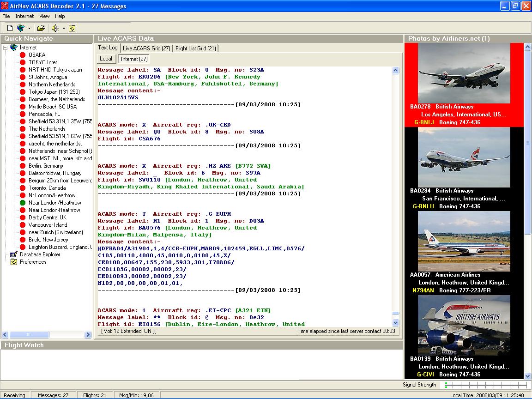The image size is (532, 399).
Task: Click the red dot for near Zurich (Switzerland)
Action: tap(23, 232)
